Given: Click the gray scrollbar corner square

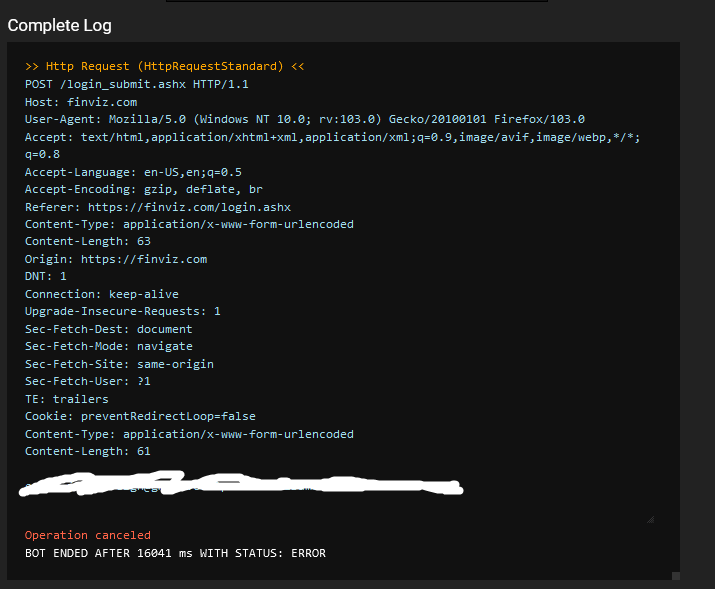Looking at the screenshot, I should click(676, 576).
